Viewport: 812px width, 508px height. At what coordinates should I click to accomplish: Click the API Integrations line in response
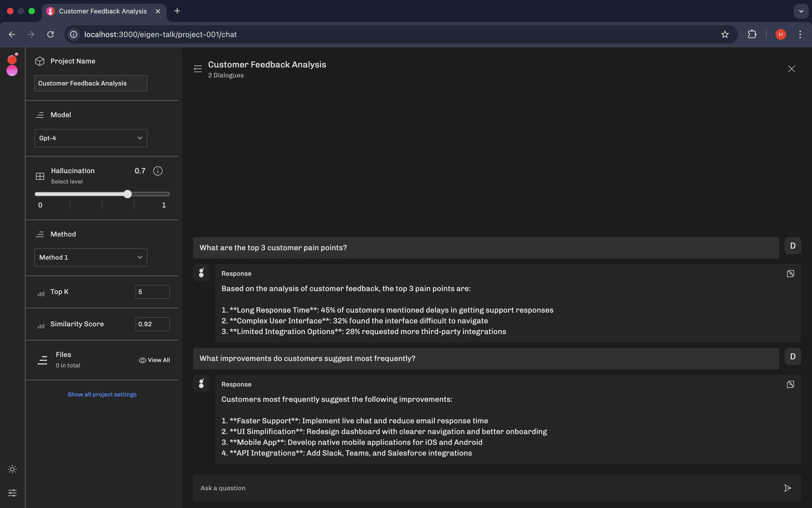coord(347,453)
